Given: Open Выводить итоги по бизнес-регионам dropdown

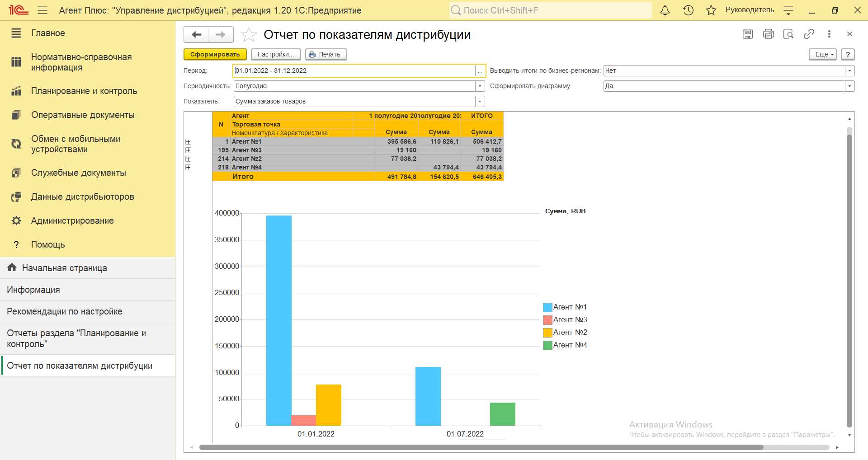Looking at the screenshot, I should (850, 70).
